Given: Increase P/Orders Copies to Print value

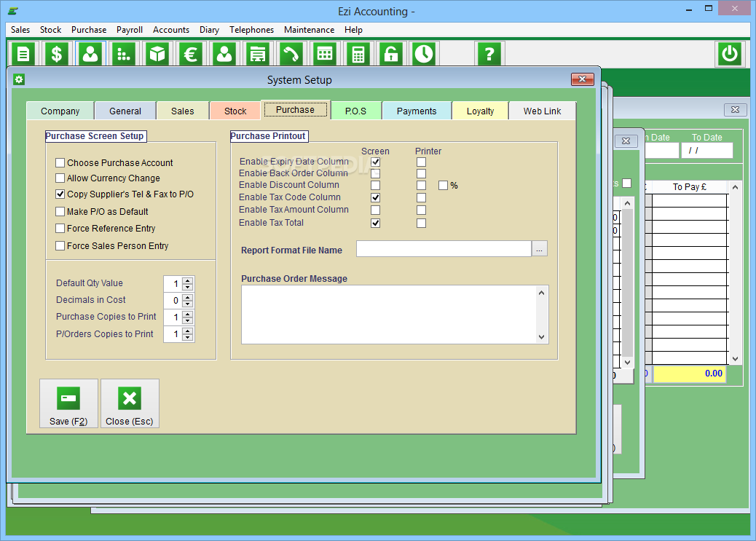Looking at the screenshot, I should click(x=188, y=331).
